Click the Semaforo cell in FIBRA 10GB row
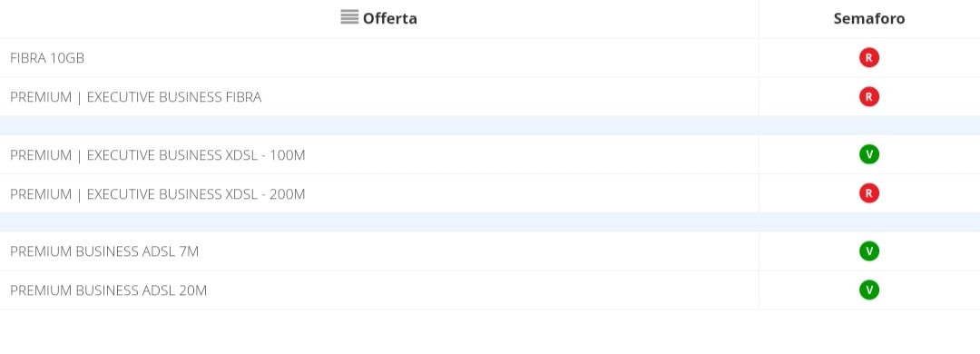The image size is (980, 354). 869,57
